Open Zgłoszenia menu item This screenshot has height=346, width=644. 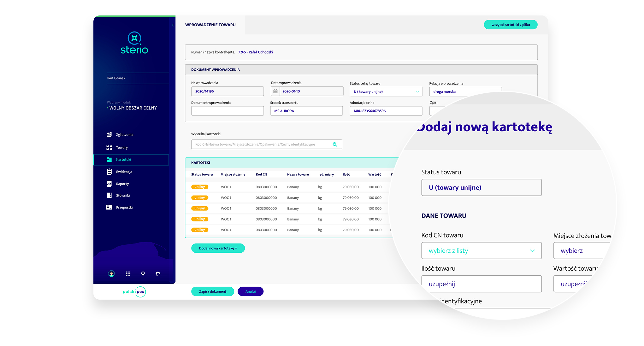click(125, 135)
